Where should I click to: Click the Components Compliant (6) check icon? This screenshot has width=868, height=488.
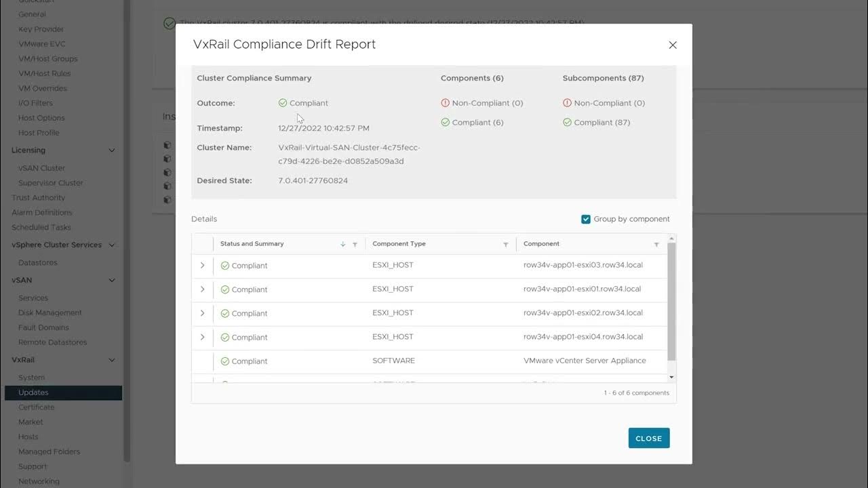coord(446,123)
